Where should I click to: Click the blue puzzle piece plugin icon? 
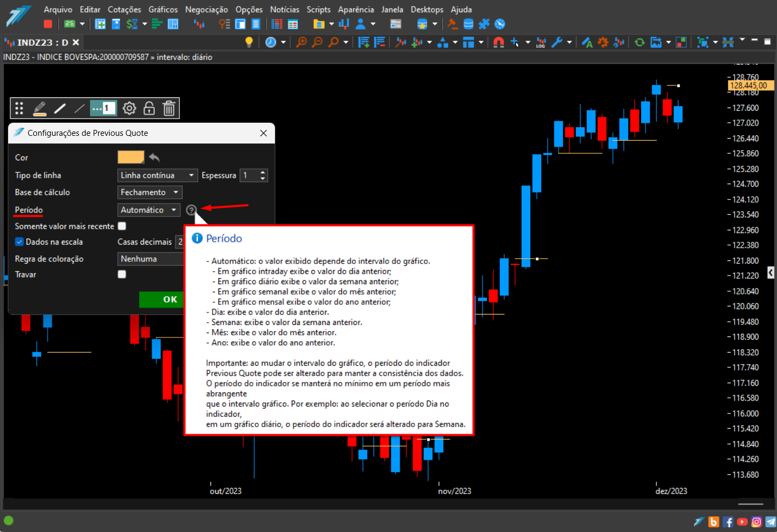(x=484, y=24)
